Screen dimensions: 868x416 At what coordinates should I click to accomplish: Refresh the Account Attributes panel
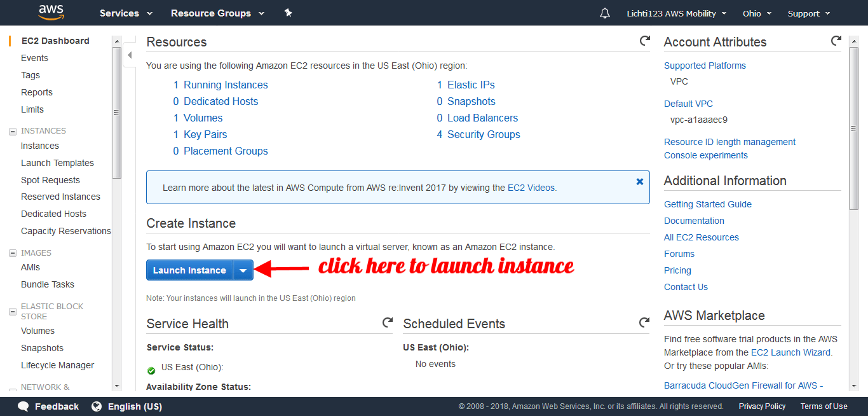coord(836,41)
